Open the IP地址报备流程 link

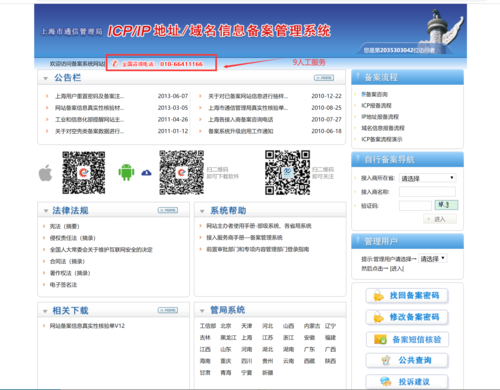tap(380, 117)
